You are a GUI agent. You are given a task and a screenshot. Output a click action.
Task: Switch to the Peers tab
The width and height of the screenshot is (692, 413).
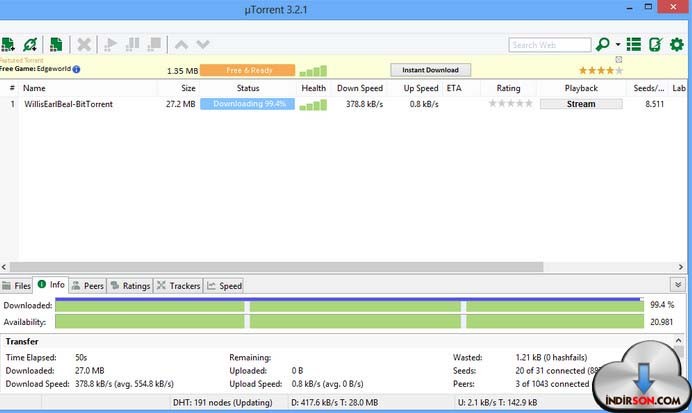click(88, 286)
